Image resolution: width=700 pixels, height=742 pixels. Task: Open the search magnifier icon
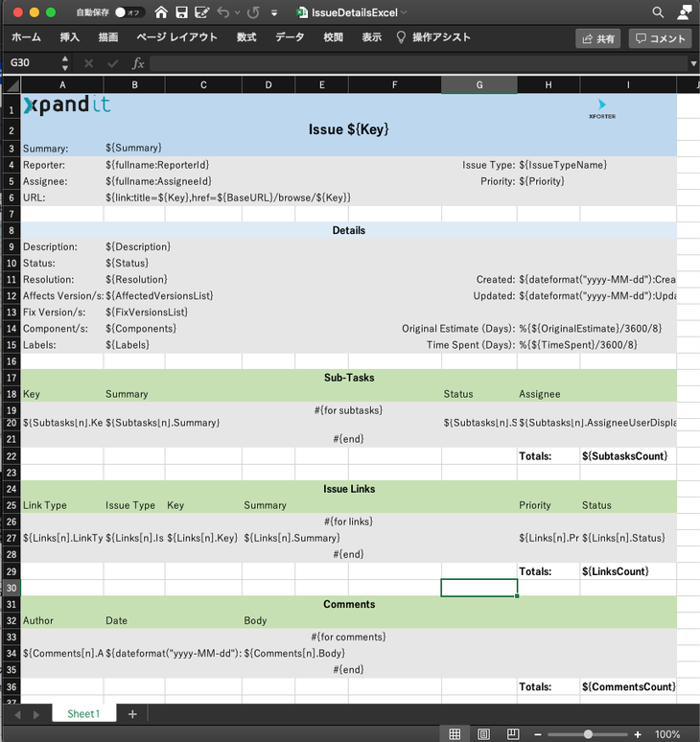click(x=658, y=12)
